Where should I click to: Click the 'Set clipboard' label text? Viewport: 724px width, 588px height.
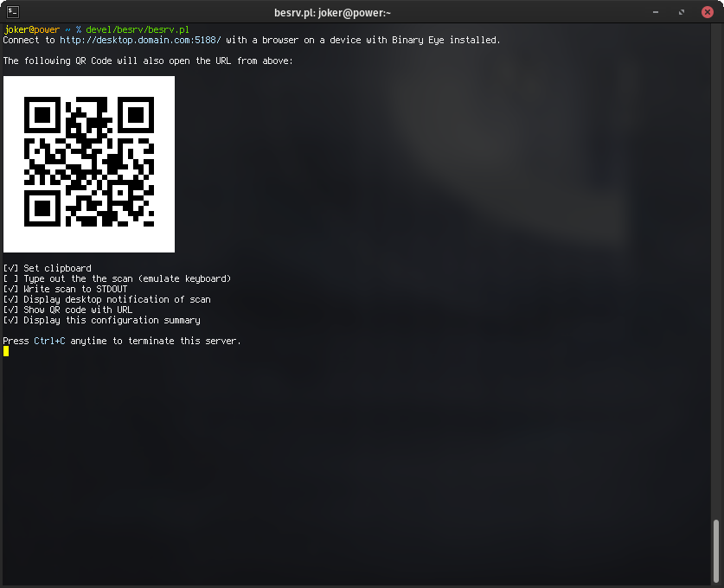(x=58, y=268)
